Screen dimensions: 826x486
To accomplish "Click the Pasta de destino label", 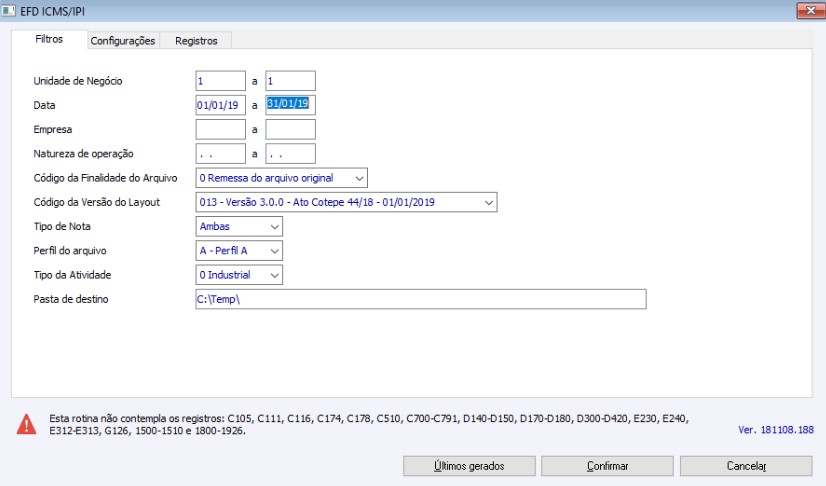I will [71, 299].
